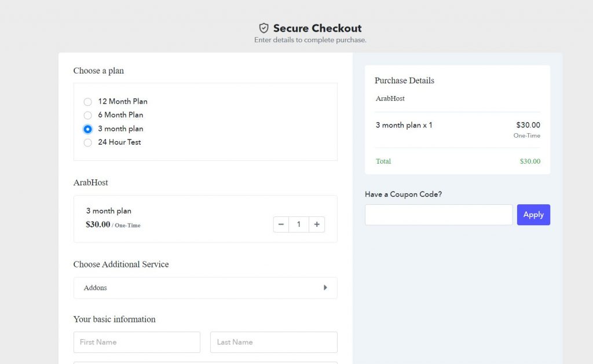Focus the First Name field
The height and width of the screenshot is (364, 593).
[x=137, y=342]
